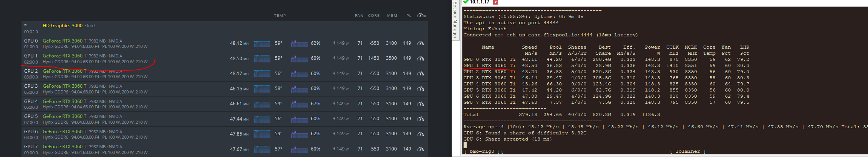Screen dimensions: 868x157
Task: Click GPU 7 power lightning icon
Action: pyautogui.click(x=334, y=149)
